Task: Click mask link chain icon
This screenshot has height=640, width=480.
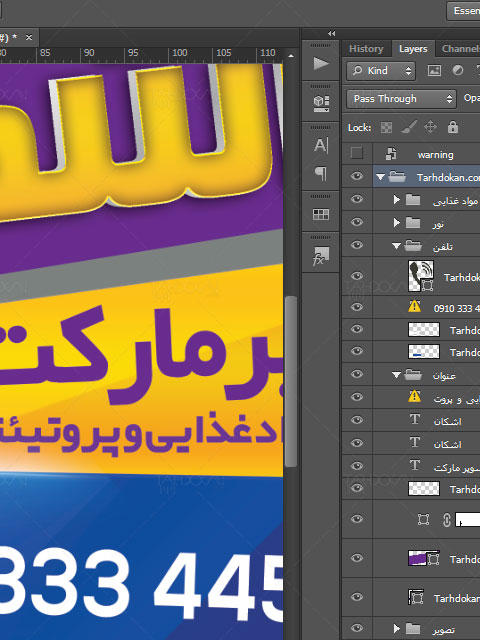Action: (x=447, y=520)
